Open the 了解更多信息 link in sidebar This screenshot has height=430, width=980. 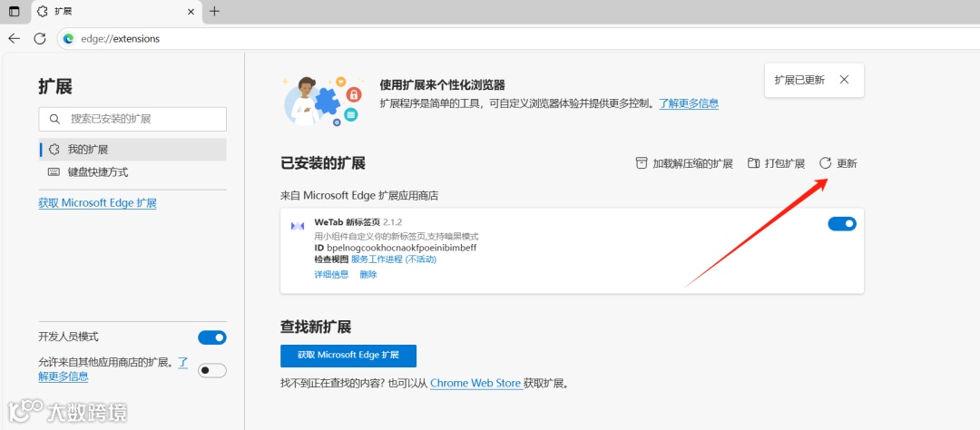click(x=64, y=376)
